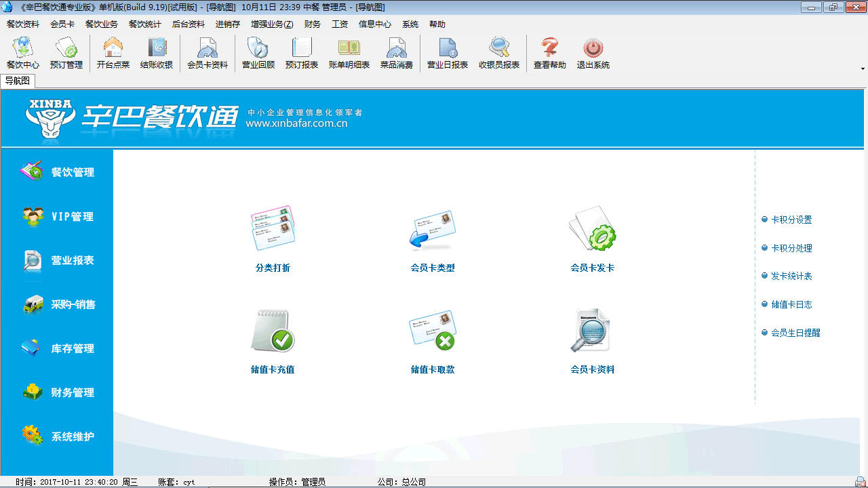Open the 卡积分设置 link
This screenshot has height=488, width=868.
[791, 220]
